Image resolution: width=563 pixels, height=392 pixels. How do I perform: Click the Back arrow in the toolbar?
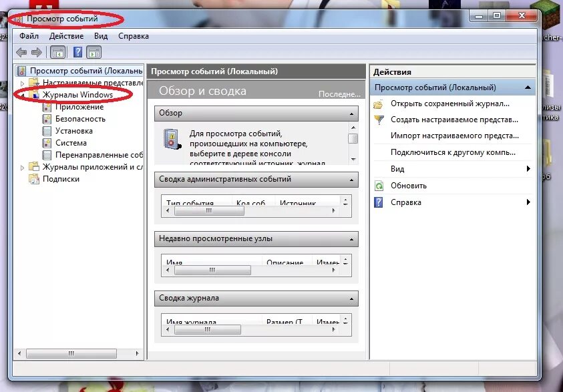pyautogui.click(x=21, y=52)
